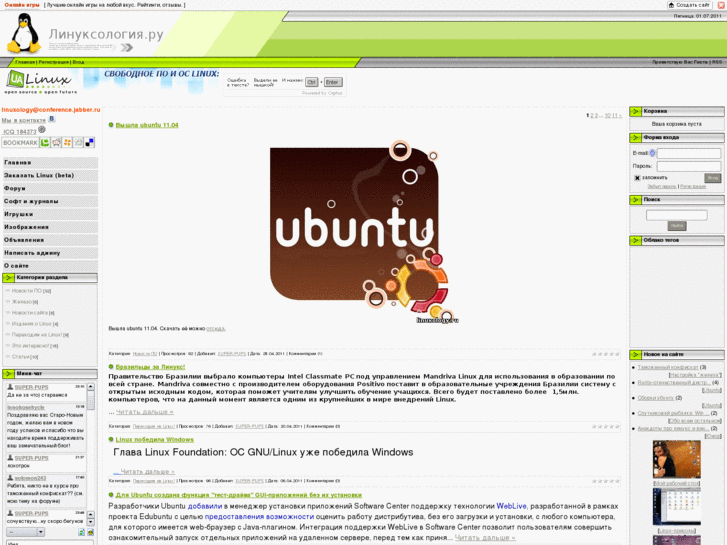
Task: Click the small scroll-down arrow under the chat
Action: (x=91, y=522)
